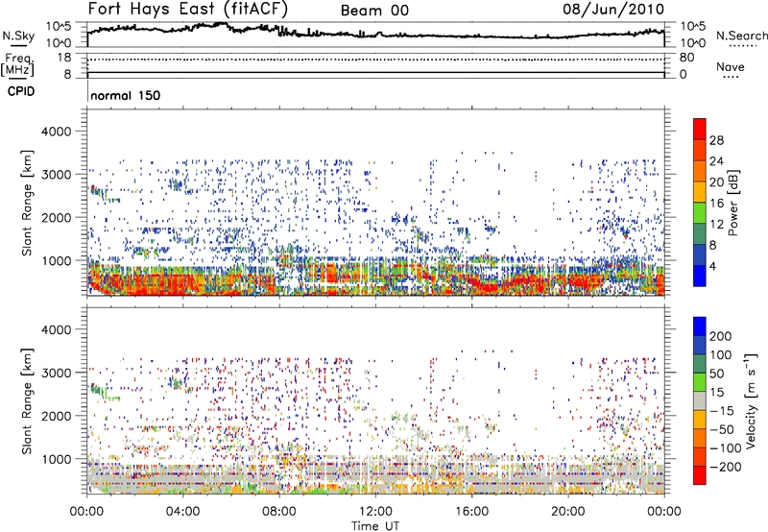Click the 'Freq. [MHz]' label

tap(18, 65)
